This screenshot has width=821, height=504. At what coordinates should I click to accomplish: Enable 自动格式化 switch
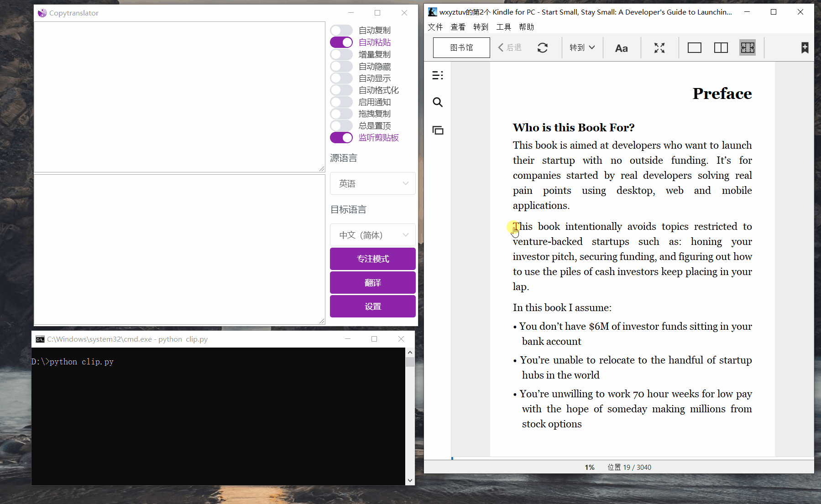tap(341, 90)
